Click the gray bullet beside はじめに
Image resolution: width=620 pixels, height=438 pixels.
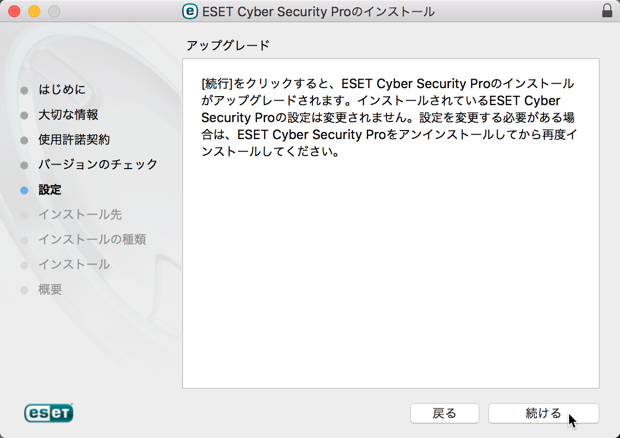[x=24, y=91]
